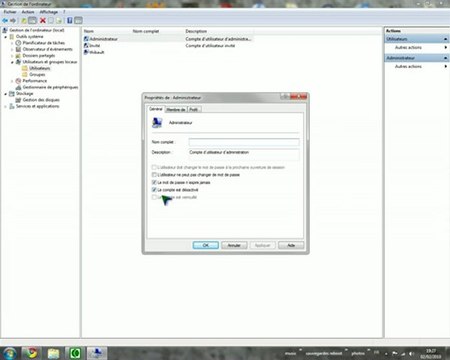Collapse the Outils système tree node
The image size is (450, 360).
pyautogui.click(x=6, y=37)
